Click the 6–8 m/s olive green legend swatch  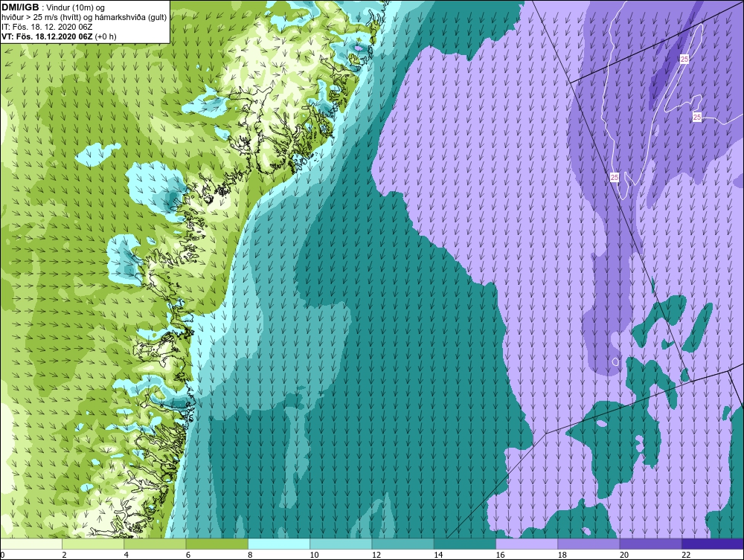[x=217, y=544]
